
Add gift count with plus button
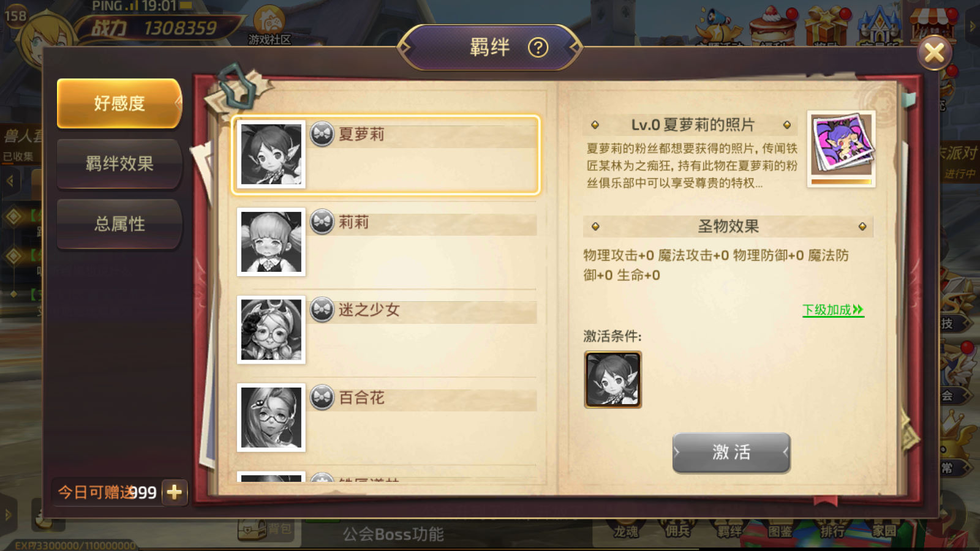(175, 492)
